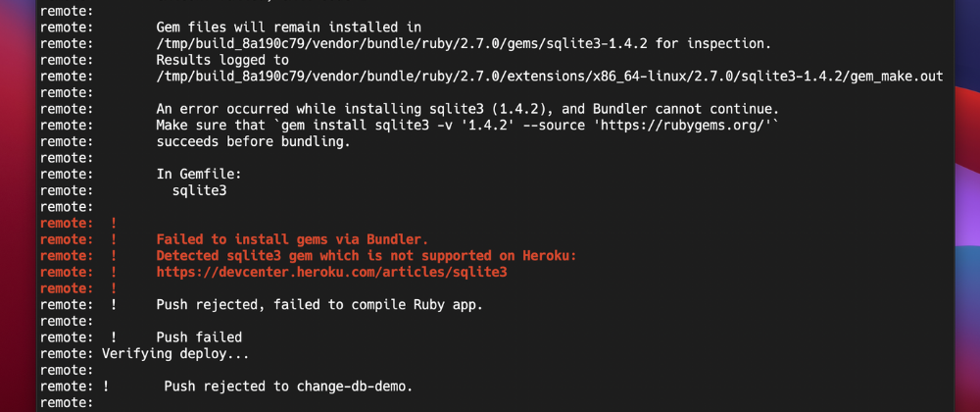Click the indented sqlite3 gem name under Gemfile

coord(199,190)
